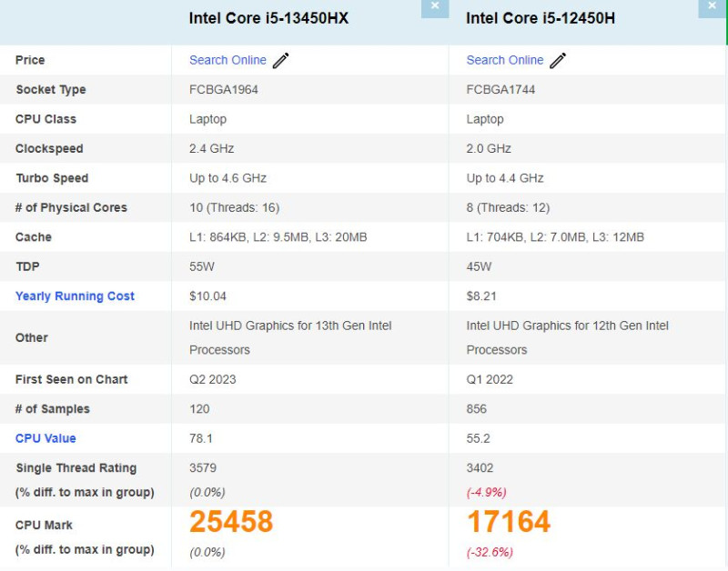Screen dimensions: 728x571
Task: Click the 8 (Threads: 12) cores value
Action: 508,207
